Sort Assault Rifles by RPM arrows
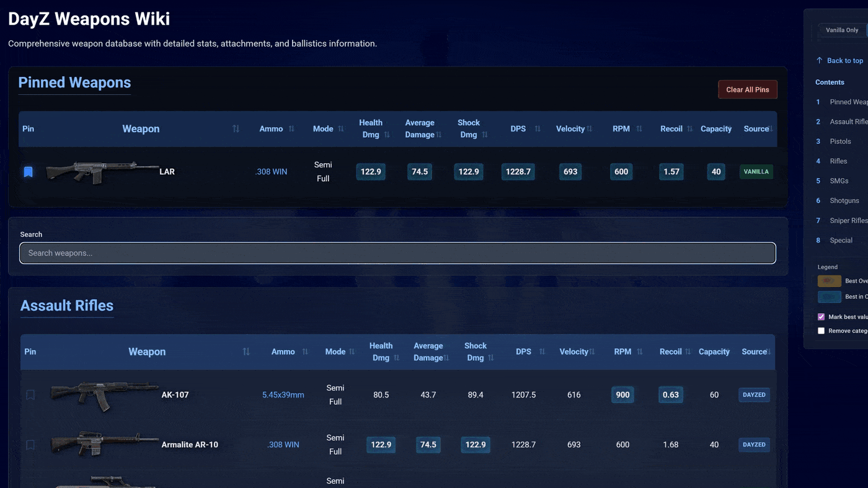The height and width of the screenshot is (488, 868). 640,352
